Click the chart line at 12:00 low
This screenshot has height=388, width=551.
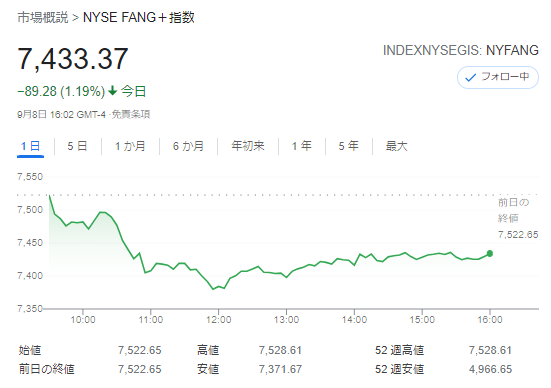(x=213, y=289)
